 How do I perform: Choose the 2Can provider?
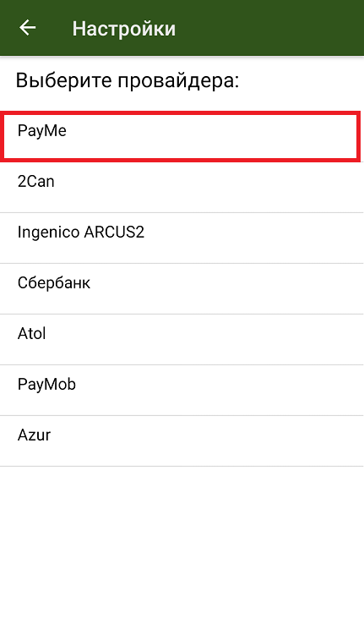pyautogui.click(x=182, y=187)
